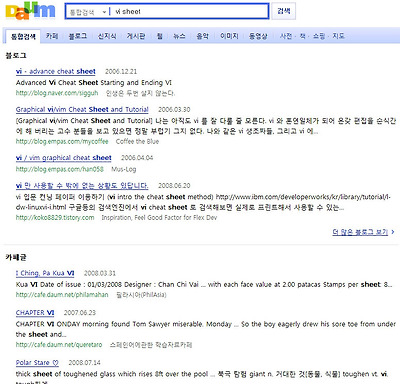Open the 사전 link in the tab bar

pyautogui.click(x=286, y=36)
